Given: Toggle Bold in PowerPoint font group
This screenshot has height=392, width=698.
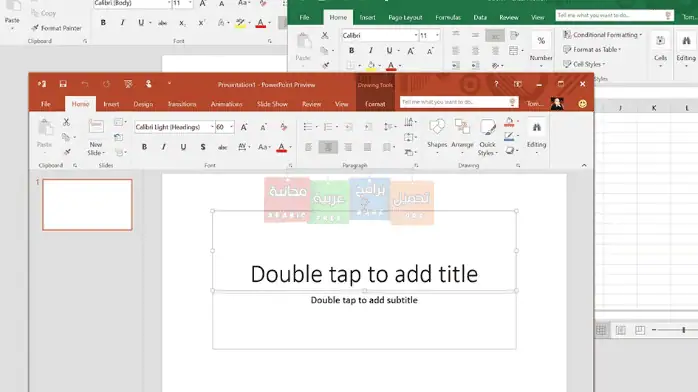Looking at the screenshot, I should tap(144, 147).
